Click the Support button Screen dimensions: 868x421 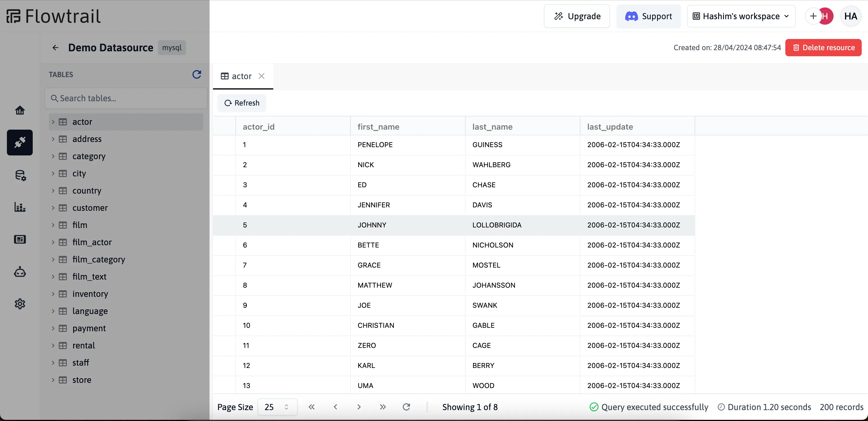click(648, 16)
